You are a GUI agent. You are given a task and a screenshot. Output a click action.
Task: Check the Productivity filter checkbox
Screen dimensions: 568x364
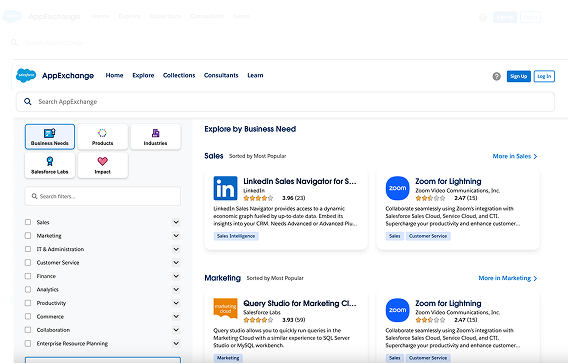point(28,303)
